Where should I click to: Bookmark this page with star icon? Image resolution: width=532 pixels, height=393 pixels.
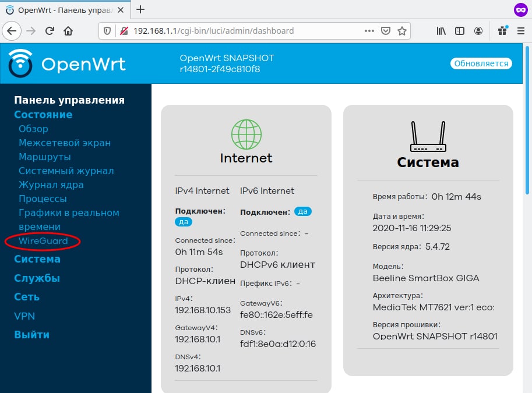(401, 31)
